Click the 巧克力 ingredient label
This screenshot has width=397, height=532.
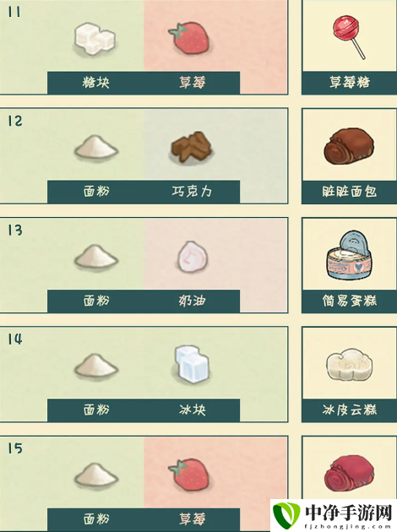pos(192,192)
